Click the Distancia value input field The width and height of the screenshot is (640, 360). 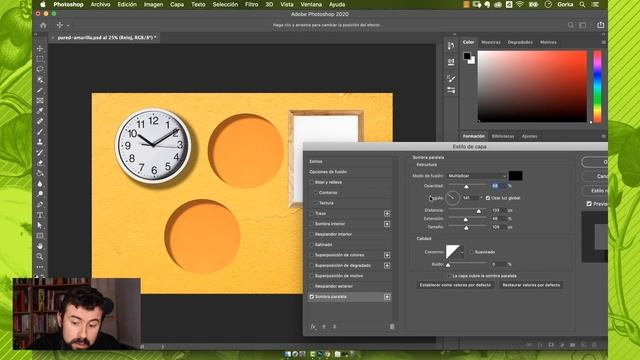click(x=498, y=210)
